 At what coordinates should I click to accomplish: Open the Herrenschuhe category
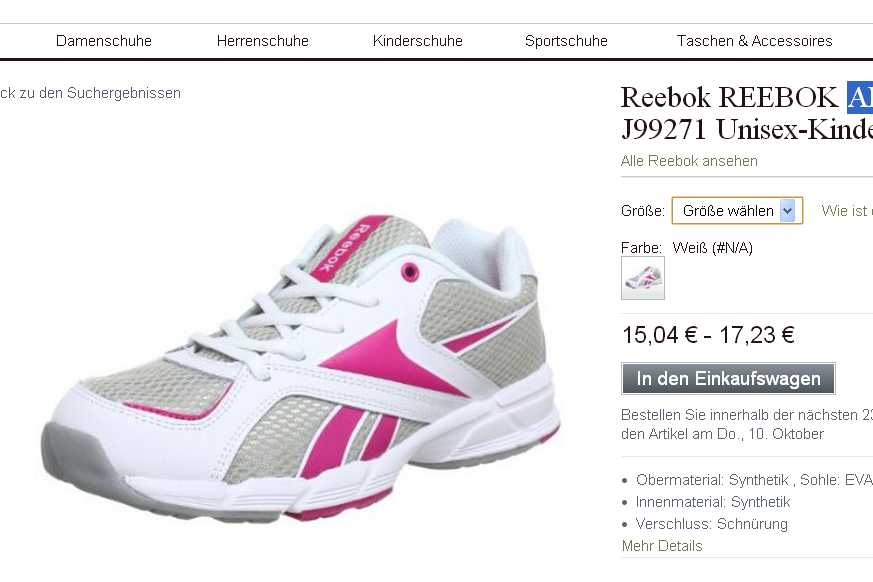[262, 41]
